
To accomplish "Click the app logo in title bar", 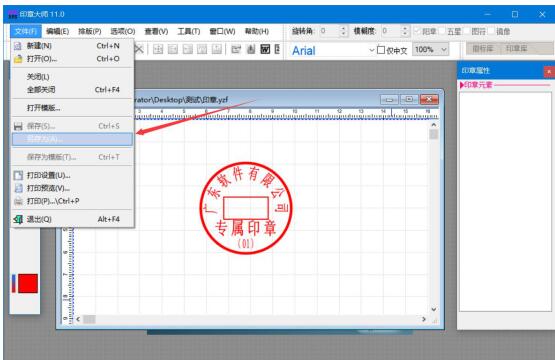I will 13,15.
